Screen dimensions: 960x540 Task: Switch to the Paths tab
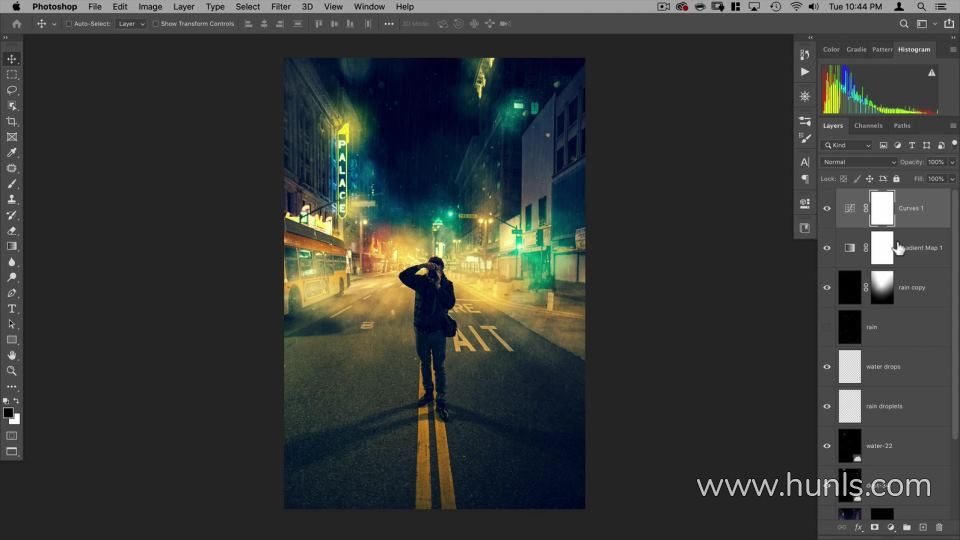[x=902, y=126]
